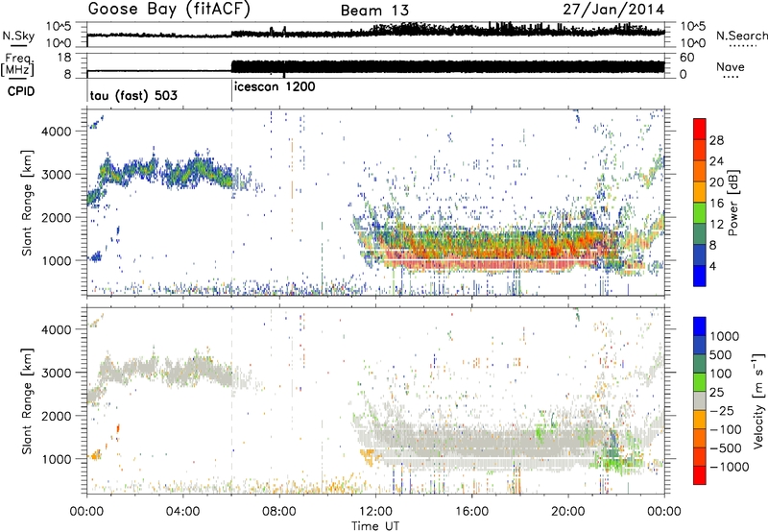The width and height of the screenshot is (768, 532).
Task: Click the Nave legend label
Action: pyautogui.click(x=731, y=66)
